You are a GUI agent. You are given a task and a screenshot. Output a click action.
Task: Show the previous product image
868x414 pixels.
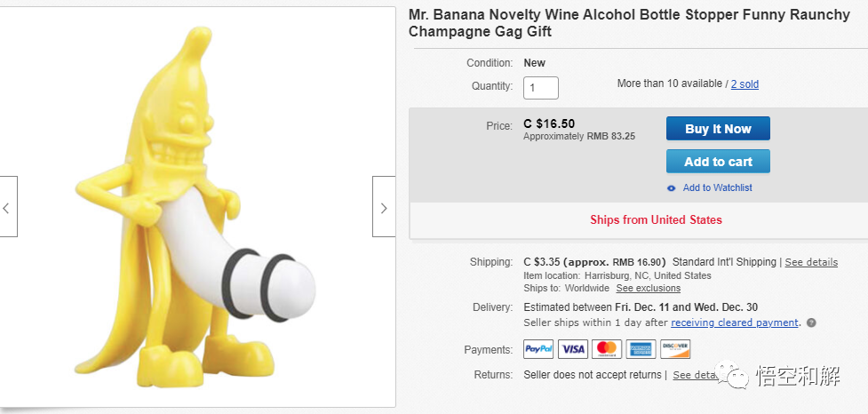click(7, 208)
